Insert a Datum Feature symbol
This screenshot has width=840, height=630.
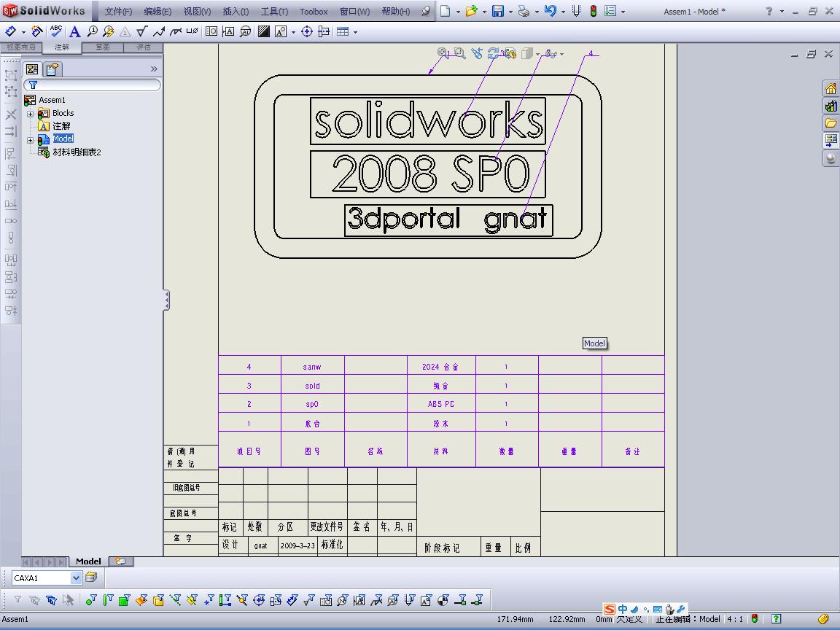228,31
